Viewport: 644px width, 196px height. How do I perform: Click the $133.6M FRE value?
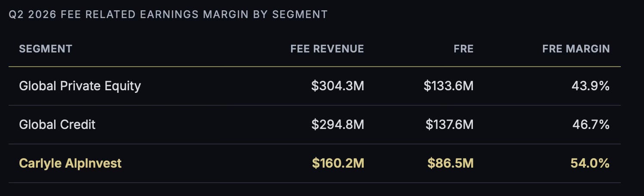(x=448, y=86)
